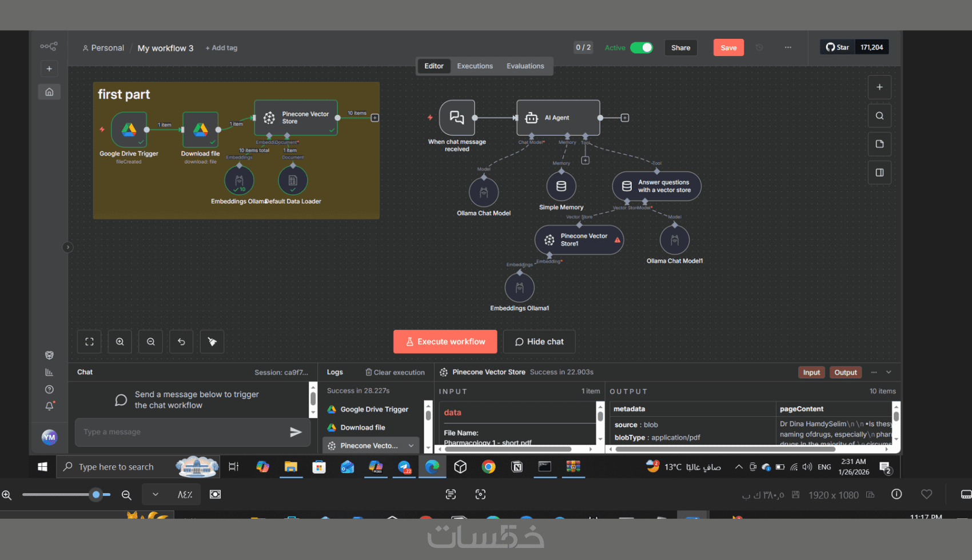Click the Clear execution button

[x=395, y=373]
